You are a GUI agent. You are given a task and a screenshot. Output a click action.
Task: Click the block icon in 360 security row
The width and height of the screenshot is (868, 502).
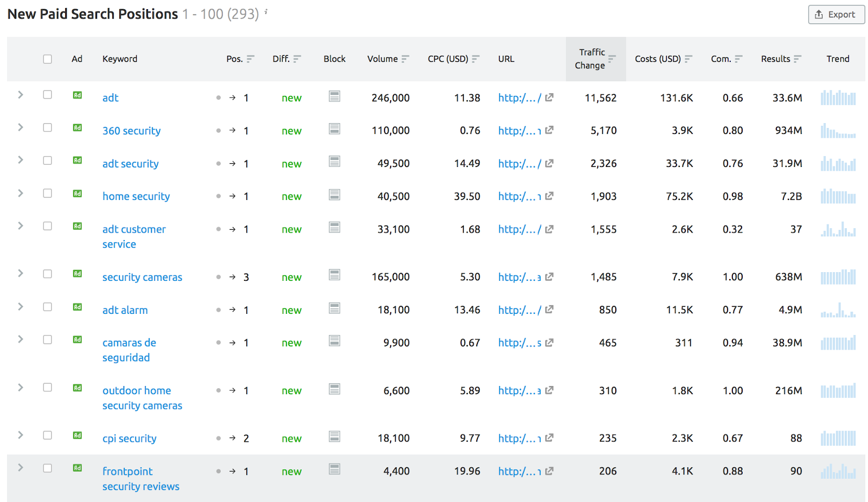point(335,129)
